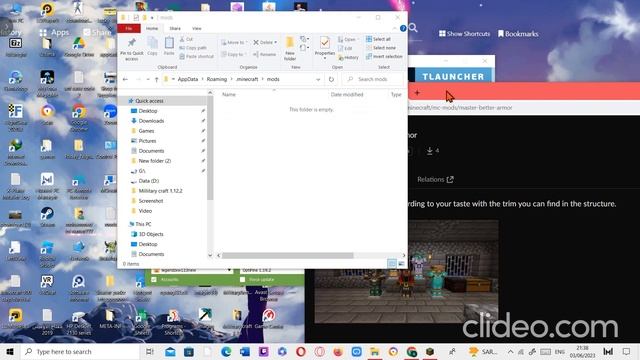Viewport: 640px width, 360px height.
Task: Select Military craft 1.12.2 folder in navigation pane
Action: [x=160, y=191]
